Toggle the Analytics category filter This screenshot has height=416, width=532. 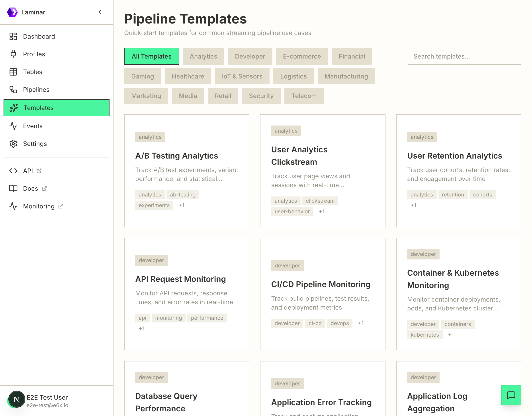pos(203,56)
